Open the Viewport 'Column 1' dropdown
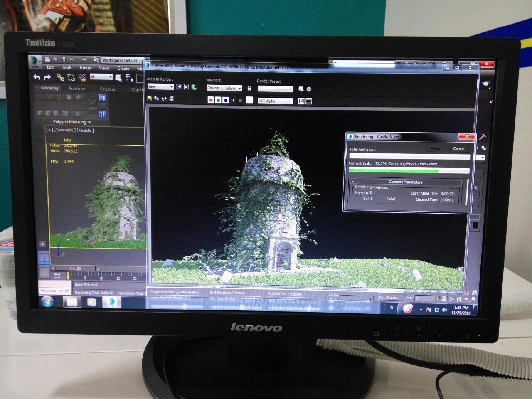The image size is (532, 399). [x=224, y=88]
